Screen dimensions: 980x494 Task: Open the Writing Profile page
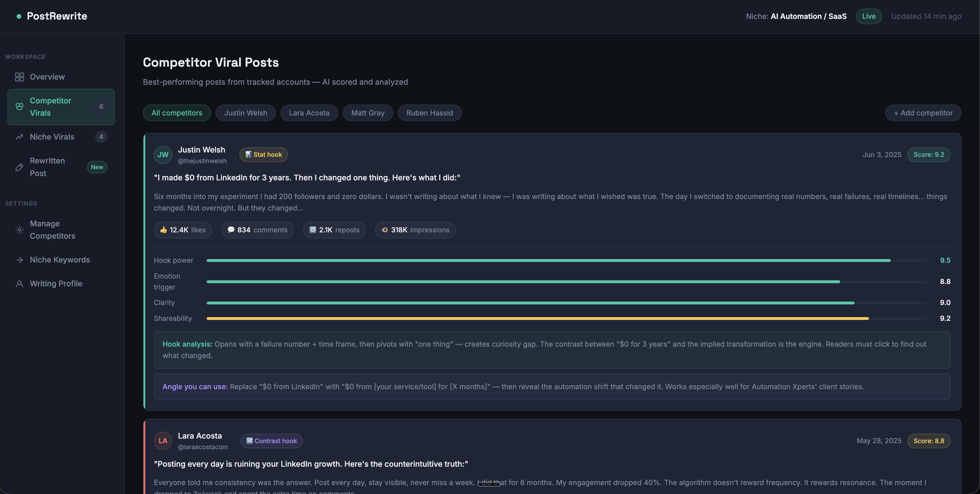[61, 284]
